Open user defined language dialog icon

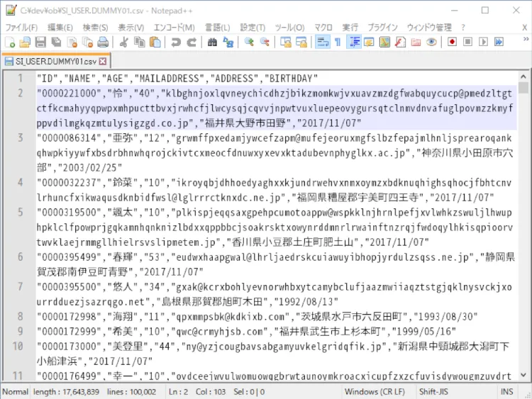pos(369,42)
